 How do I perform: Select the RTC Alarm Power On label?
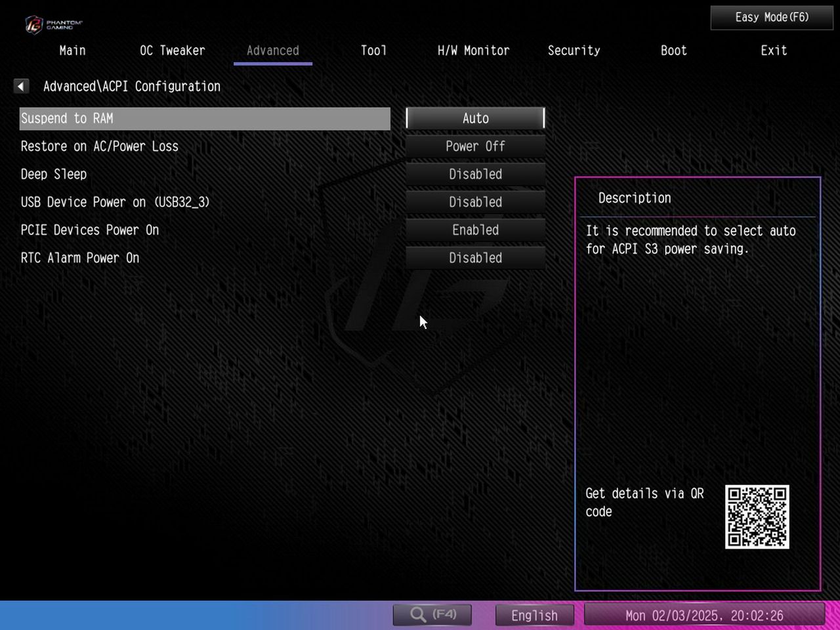(x=80, y=258)
